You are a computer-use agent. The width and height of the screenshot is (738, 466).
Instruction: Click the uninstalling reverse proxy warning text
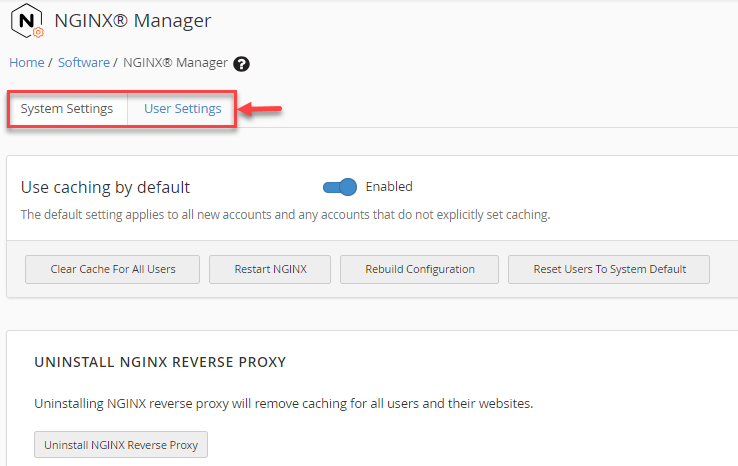point(283,404)
